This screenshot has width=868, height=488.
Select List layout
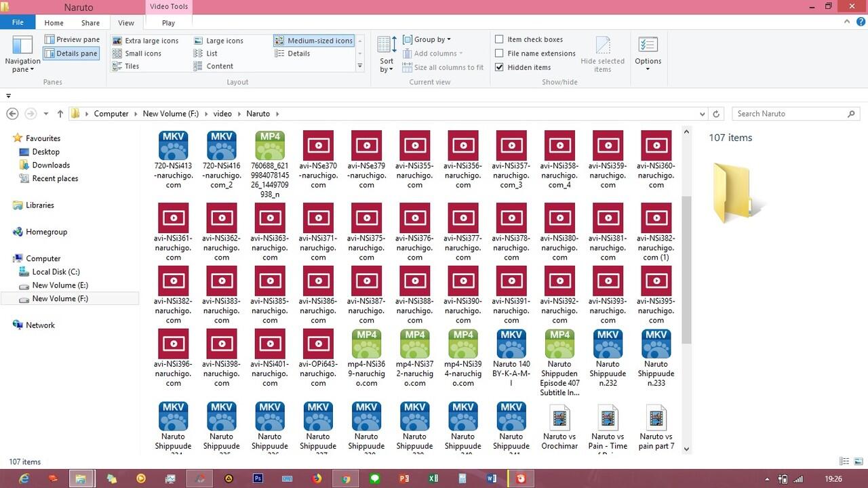click(x=205, y=54)
